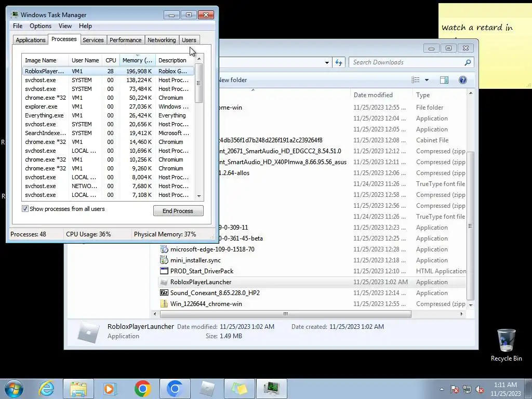532x399 pixels.
Task: Click Explorer refresh address button
Action: pos(339,62)
